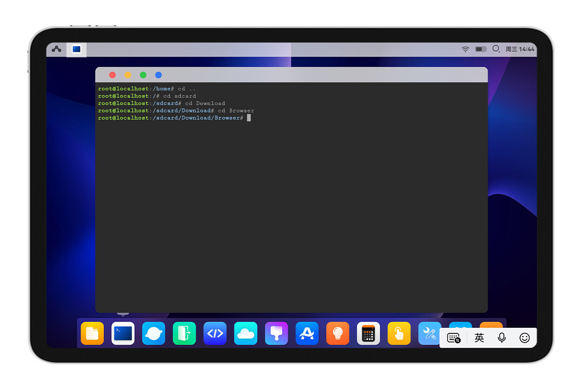Viewport: 586px width, 392px height.
Task: Launch the calculator from the dock
Action: click(x=368, y=333)
